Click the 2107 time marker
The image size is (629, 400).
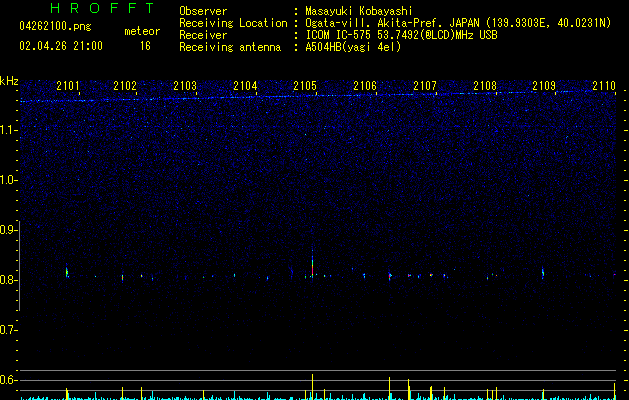coord(425,86)
